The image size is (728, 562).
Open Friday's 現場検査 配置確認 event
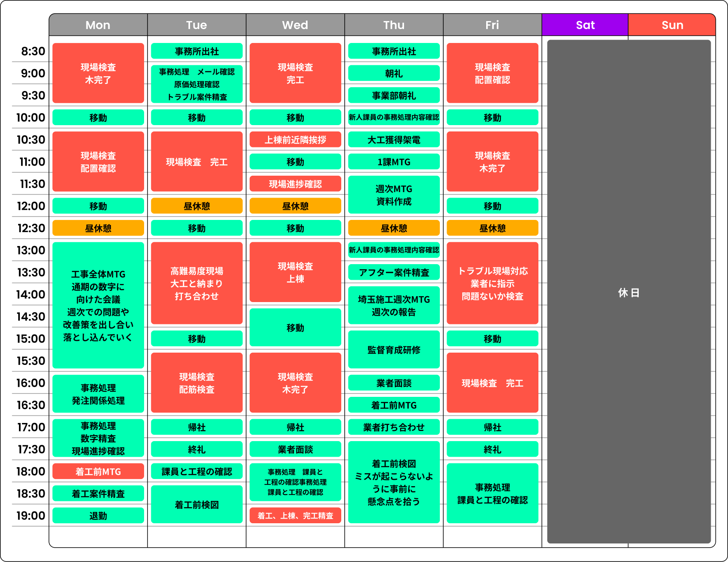[x=492, y=73]
